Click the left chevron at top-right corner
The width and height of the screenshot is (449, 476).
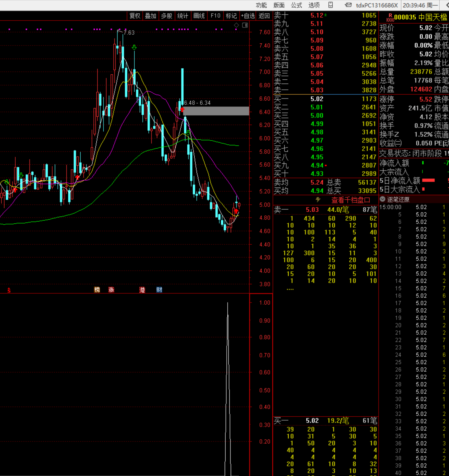pyautogui.click(x=447, y=5)
